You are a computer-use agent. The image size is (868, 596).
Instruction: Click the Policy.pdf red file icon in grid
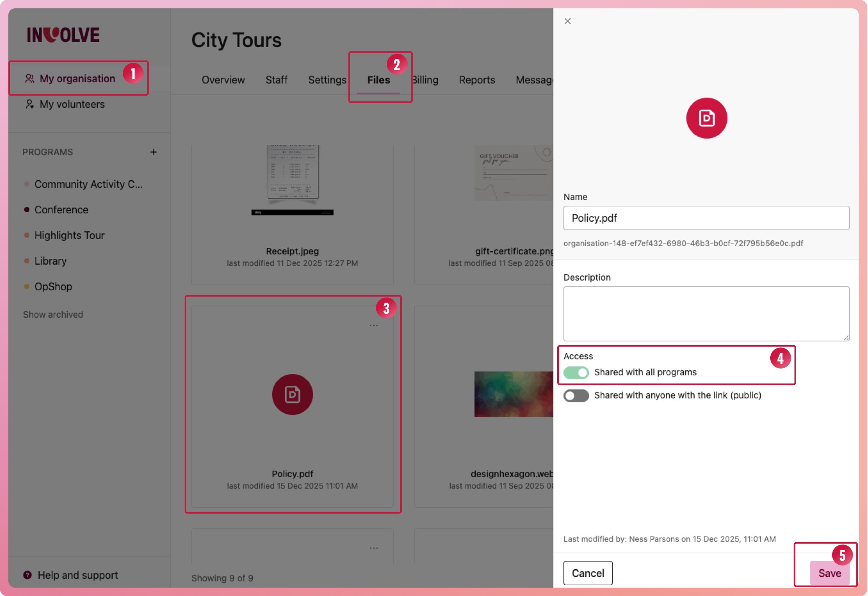click(292, 394)
